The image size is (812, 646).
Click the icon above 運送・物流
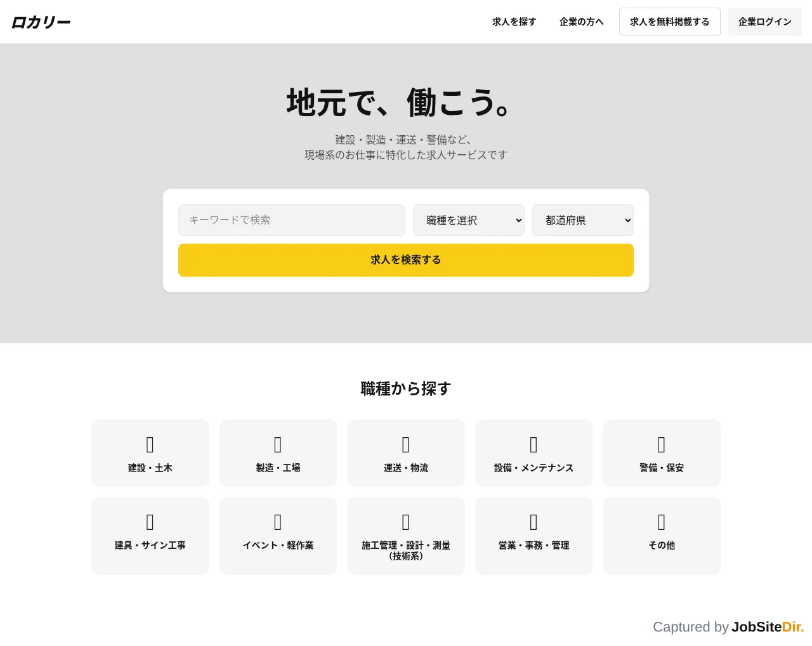coord(406,445)
